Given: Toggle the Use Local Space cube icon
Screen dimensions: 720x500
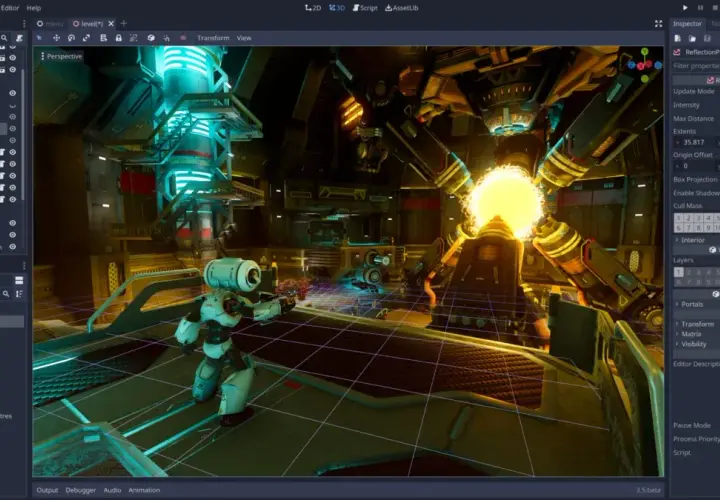Looking at the screenshot, I should (x=151, y=38).
